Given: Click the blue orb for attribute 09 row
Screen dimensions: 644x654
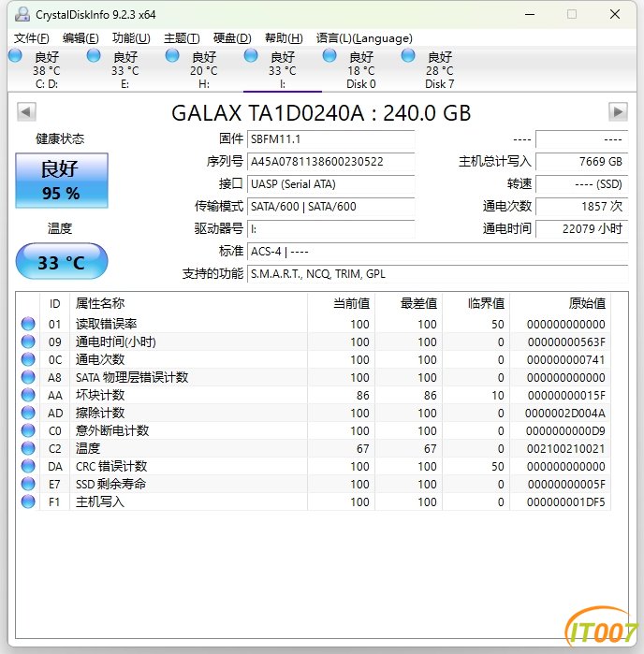Looking at the screenshot, I should (x=28, y=342).
